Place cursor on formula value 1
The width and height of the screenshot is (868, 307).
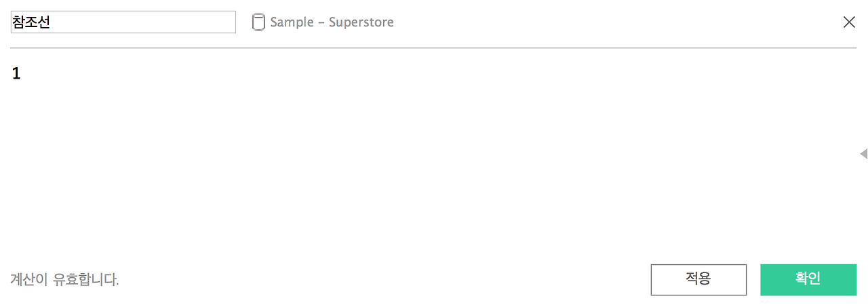[x=16, y=73]
